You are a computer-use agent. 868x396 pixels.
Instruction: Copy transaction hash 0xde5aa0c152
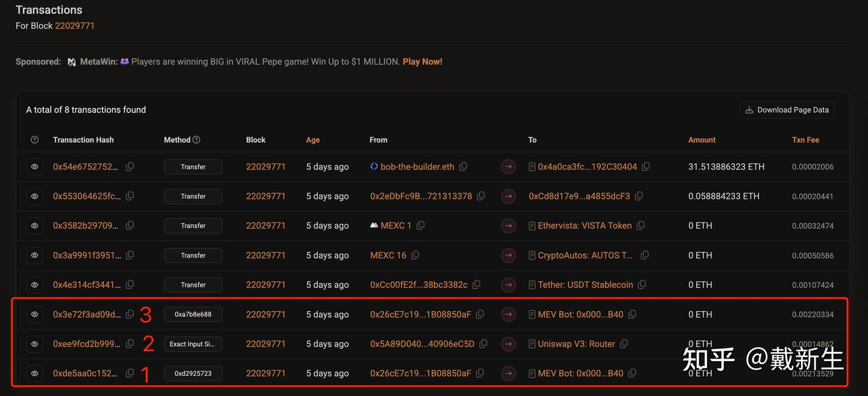130,374
